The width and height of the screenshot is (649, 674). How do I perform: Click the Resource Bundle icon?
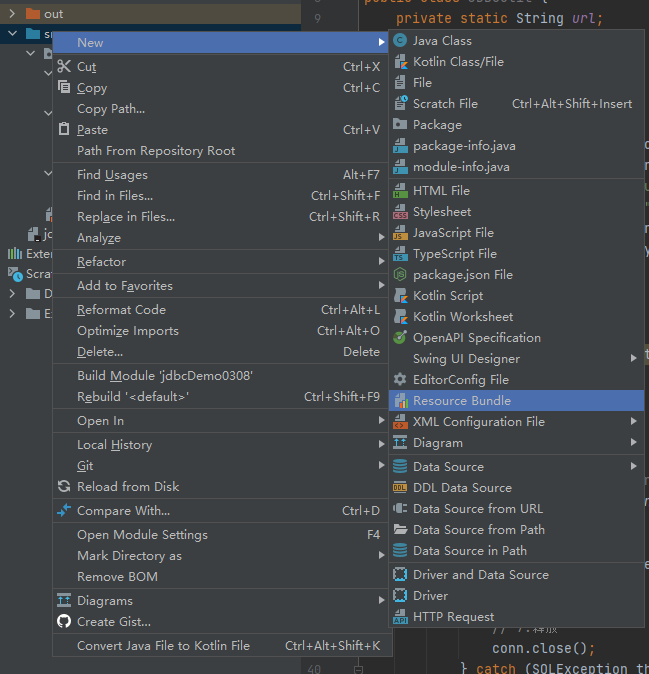click(400, 400)
